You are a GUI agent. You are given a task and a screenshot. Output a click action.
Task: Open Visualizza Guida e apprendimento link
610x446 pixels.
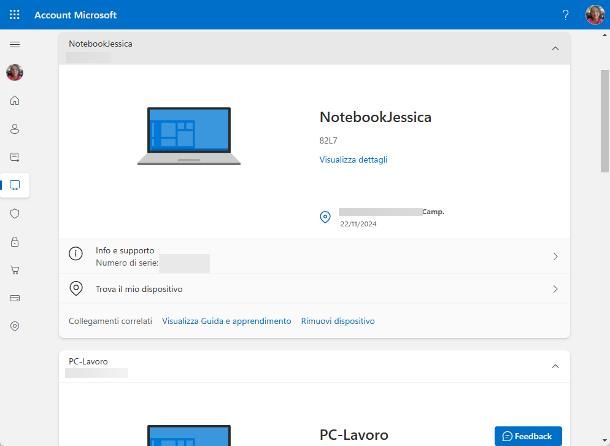tap(226, 321)
